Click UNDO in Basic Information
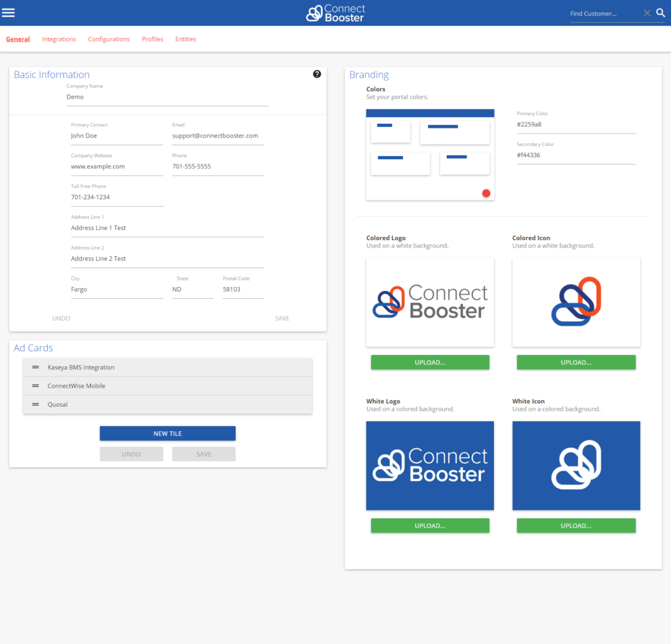This screenshot has width=671, height=644. pyautogui.click(x=61, y=318)
